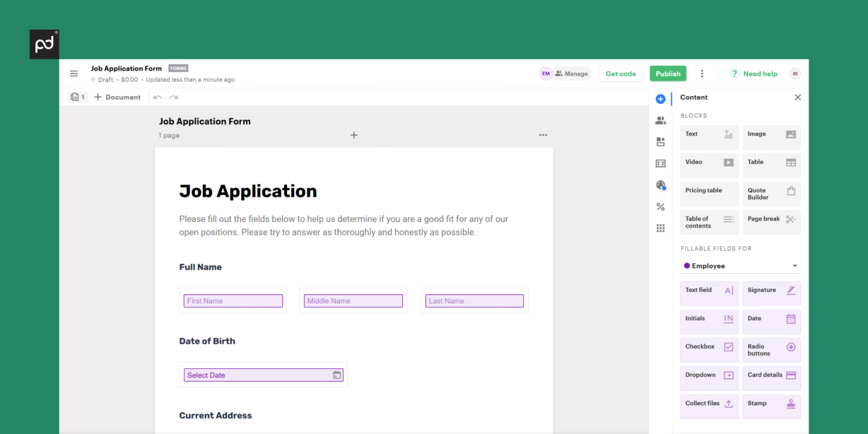
Task: Insert a Checkbox fillable field
Action: pyautogui.click(x=709, y=350)
